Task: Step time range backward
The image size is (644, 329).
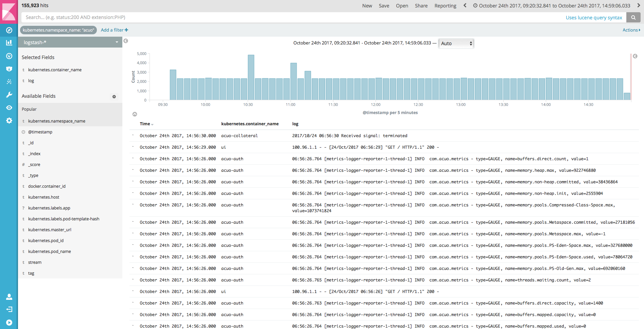Action: coord(465,5)
